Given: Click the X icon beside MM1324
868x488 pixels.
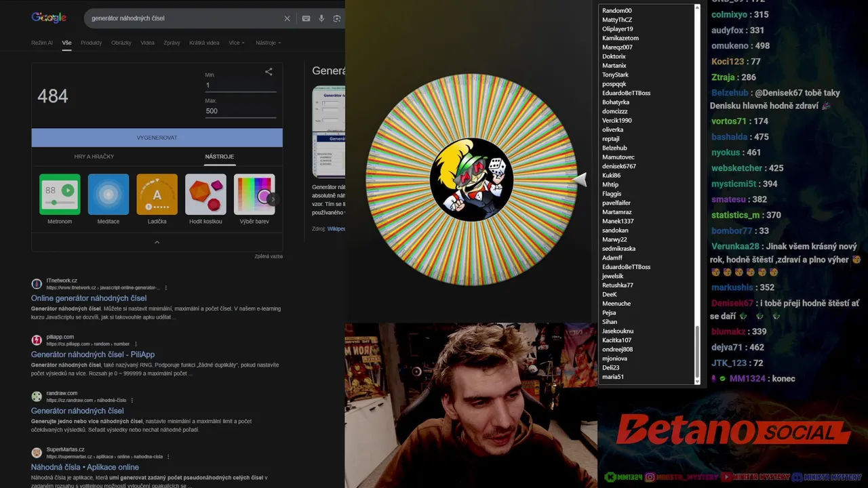Looking at the screenshot, I should (610, 477).
